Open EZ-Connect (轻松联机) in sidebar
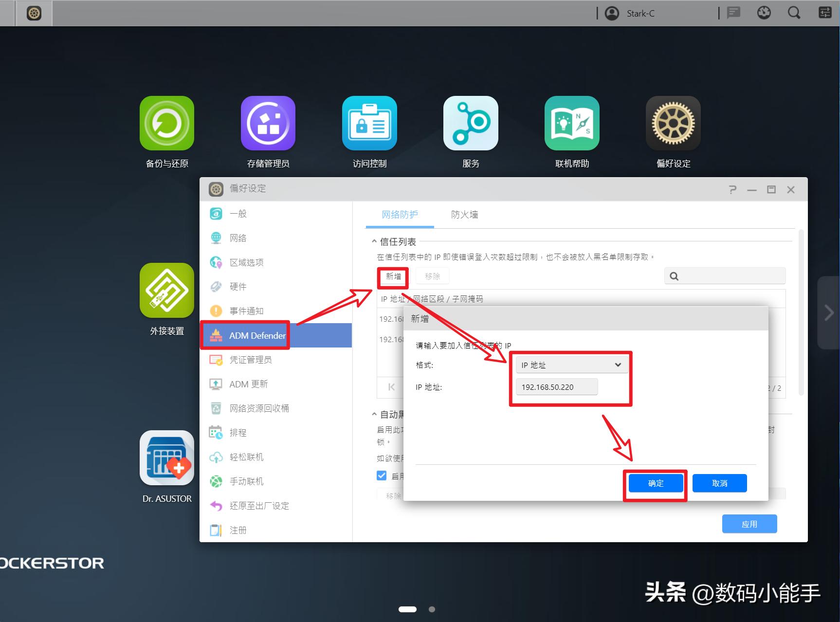Screen dimensions: 840x622 tap(276, 457)
